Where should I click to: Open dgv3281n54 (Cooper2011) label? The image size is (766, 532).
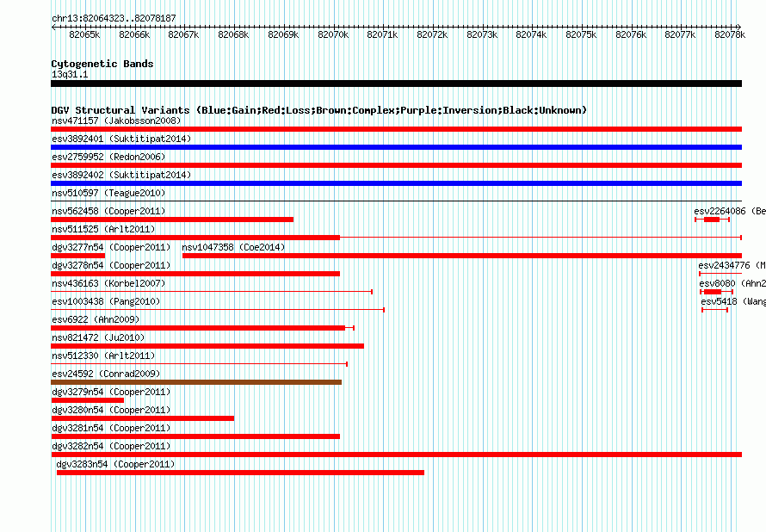click(111, 428)
